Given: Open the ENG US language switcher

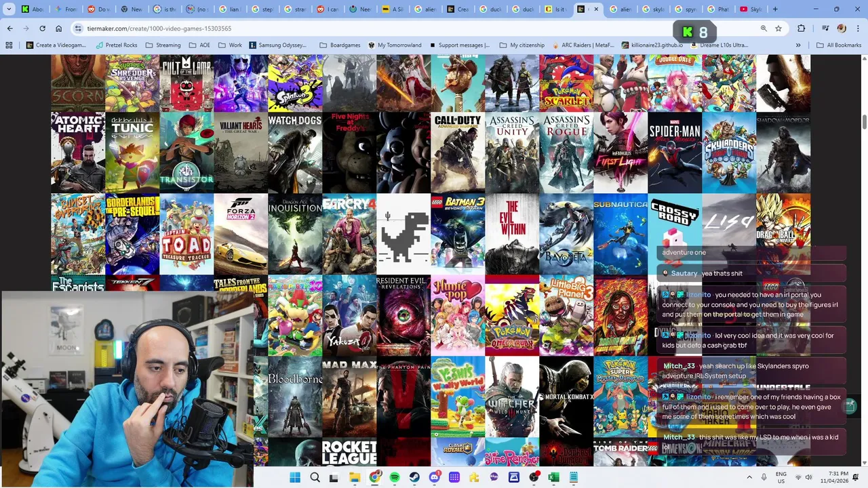Looking at the screenshot, I should tap(781, 477).
